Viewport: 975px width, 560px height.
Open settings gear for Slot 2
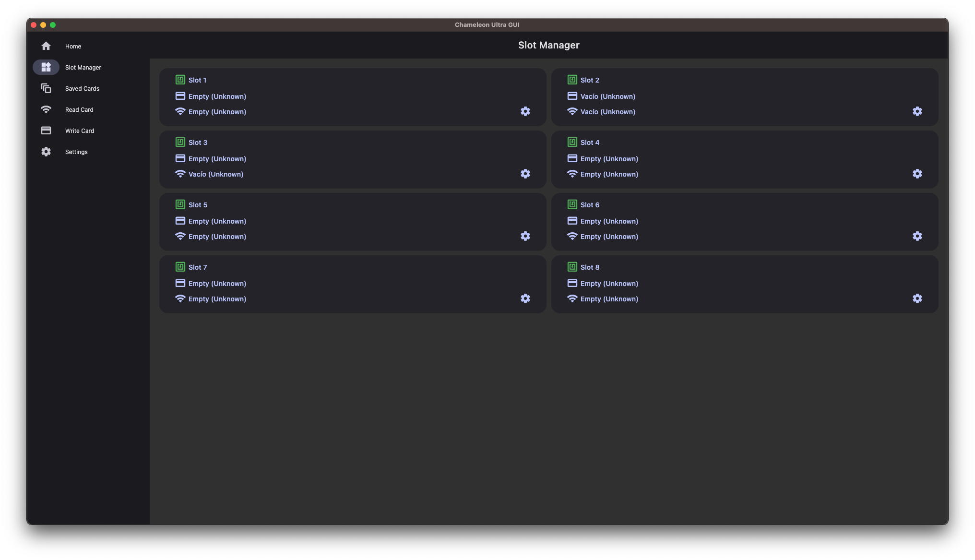pos(917,111)
